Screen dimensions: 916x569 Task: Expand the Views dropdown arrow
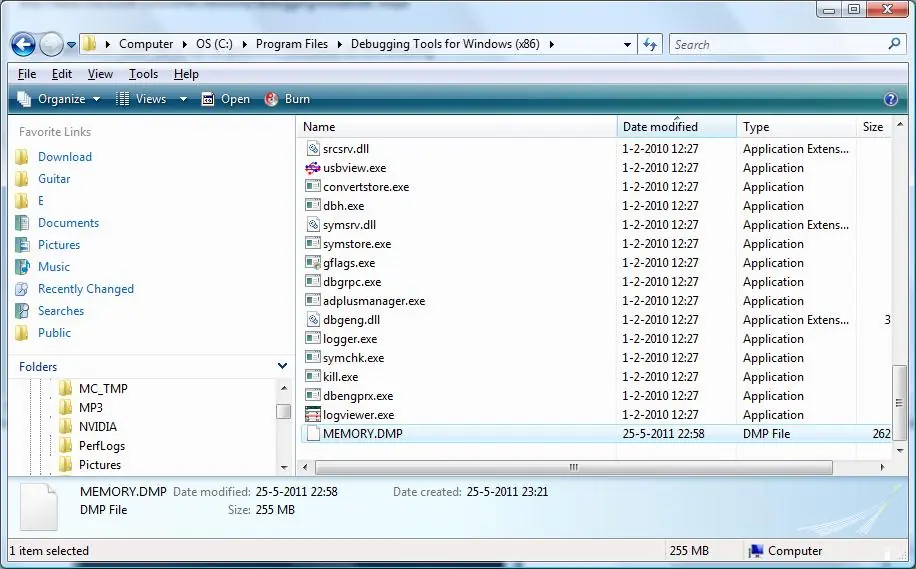[x=183, y=99]
